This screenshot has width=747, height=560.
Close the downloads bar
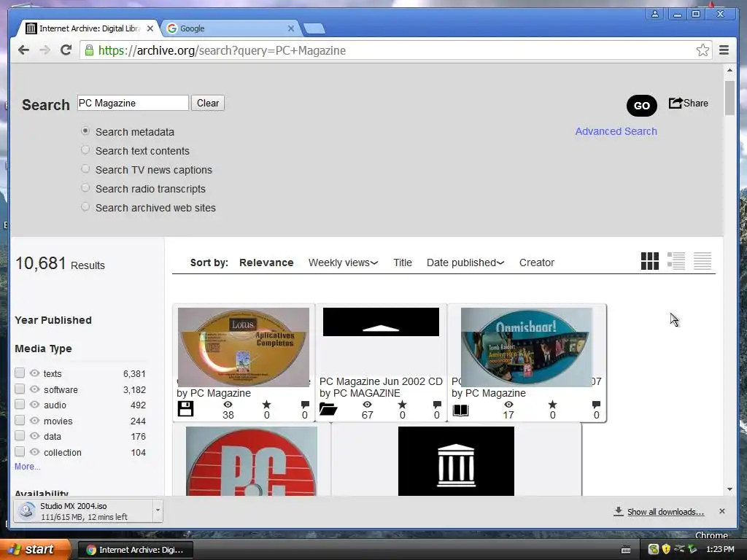coord(721,511)
